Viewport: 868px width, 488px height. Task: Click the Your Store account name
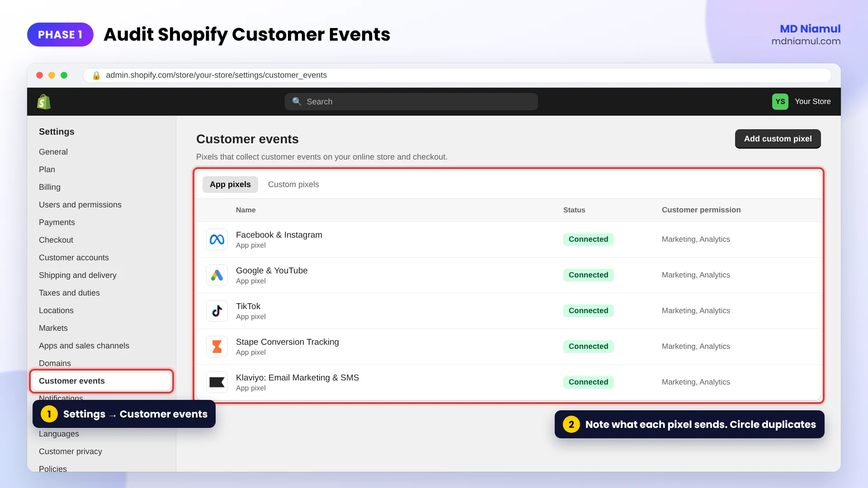[812, 102]
